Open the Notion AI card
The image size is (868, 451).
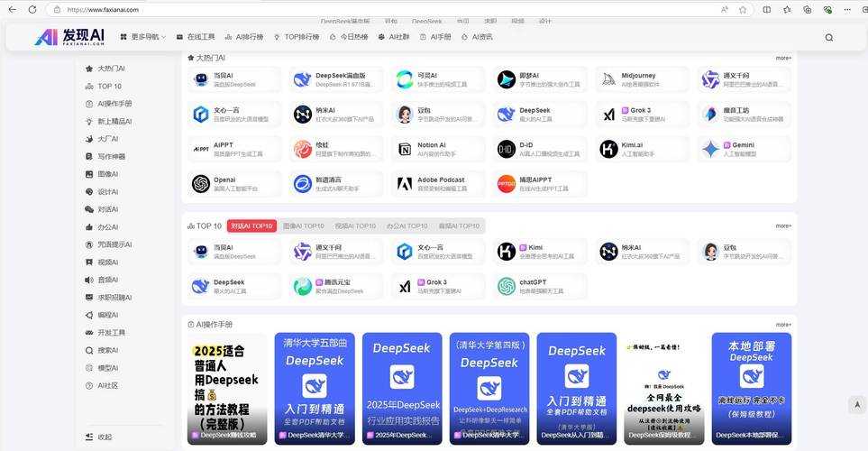coord(438,149)
